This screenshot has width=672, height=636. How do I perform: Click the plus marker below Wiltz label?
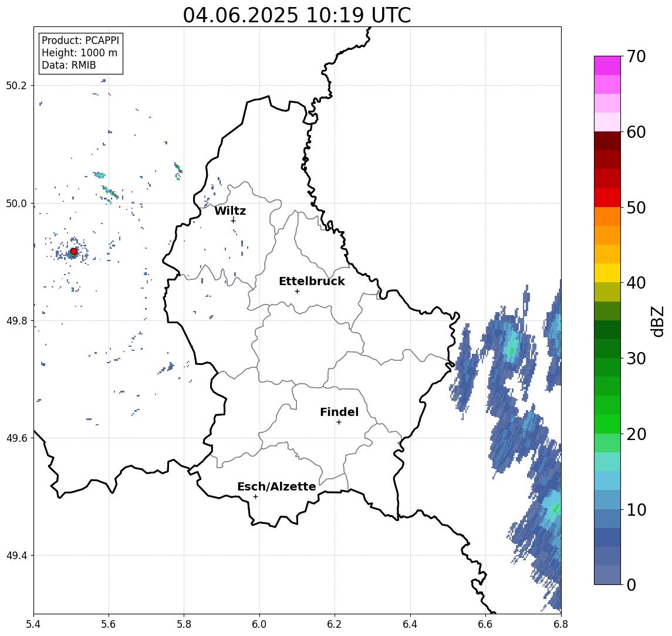233,221
